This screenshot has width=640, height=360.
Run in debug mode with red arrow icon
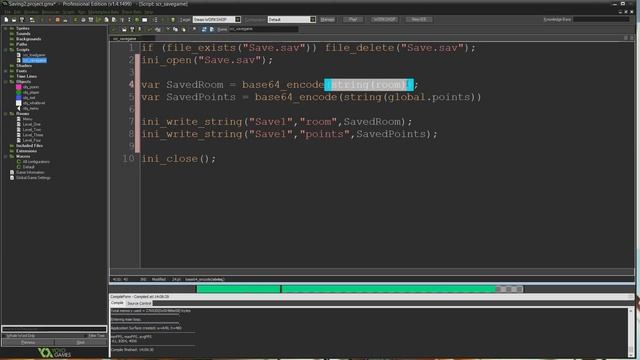(x=49, y=20)
